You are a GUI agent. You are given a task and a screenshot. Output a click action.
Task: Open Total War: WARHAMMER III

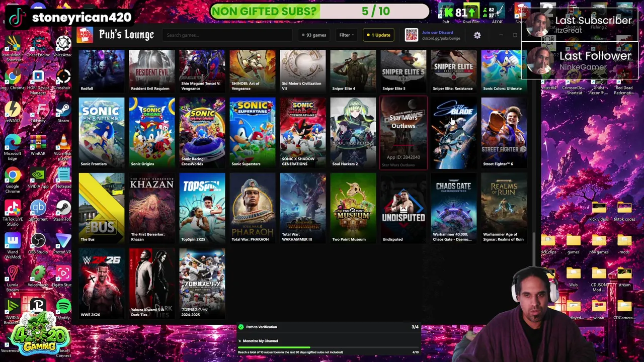302,208
